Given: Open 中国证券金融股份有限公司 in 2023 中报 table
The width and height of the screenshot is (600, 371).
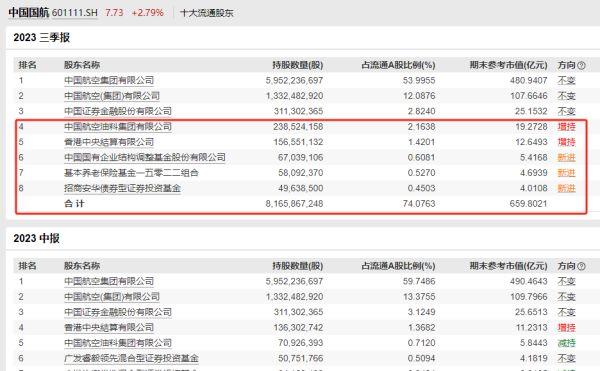Looking at the screenshot, I should (x=118, y=312).
